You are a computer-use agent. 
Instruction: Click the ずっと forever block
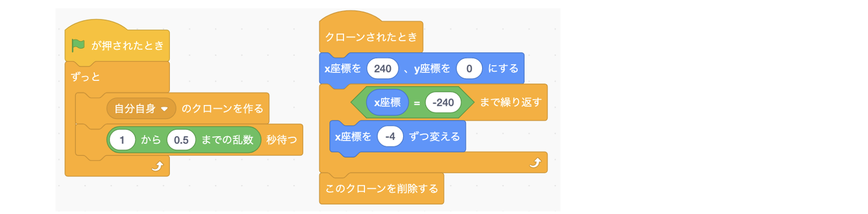pos(86,77)
